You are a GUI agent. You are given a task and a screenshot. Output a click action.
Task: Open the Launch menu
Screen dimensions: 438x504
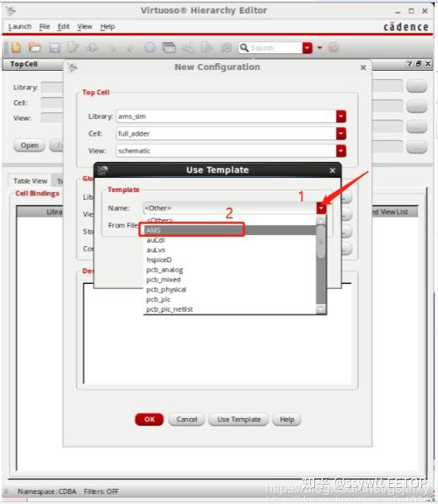(19, 27)
